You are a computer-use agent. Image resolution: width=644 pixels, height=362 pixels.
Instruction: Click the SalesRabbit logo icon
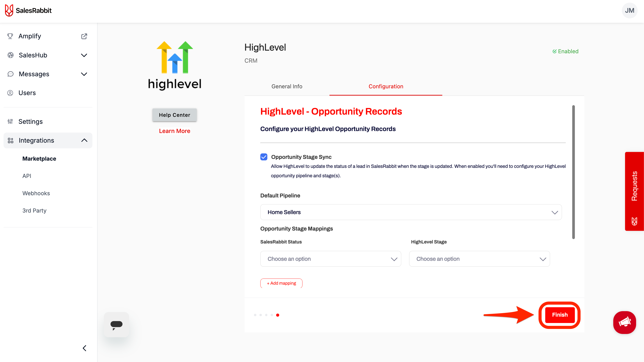[x=9, y=11]
